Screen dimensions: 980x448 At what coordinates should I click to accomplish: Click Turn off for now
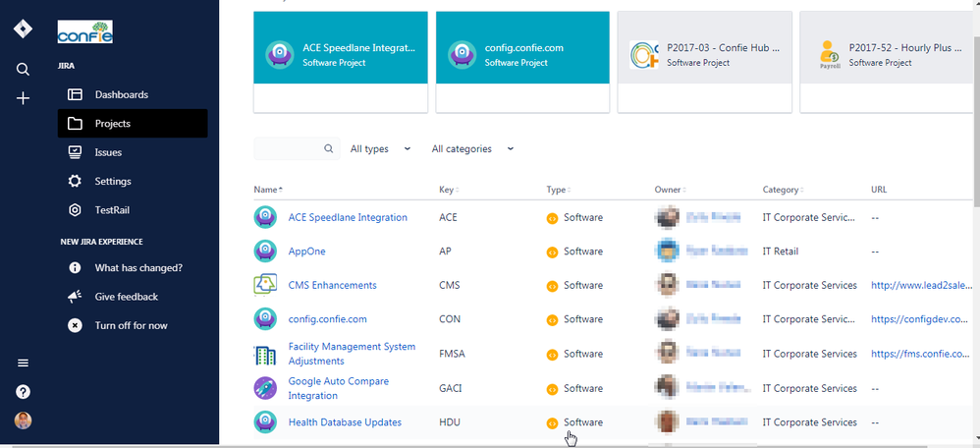(x=133, y=325)
